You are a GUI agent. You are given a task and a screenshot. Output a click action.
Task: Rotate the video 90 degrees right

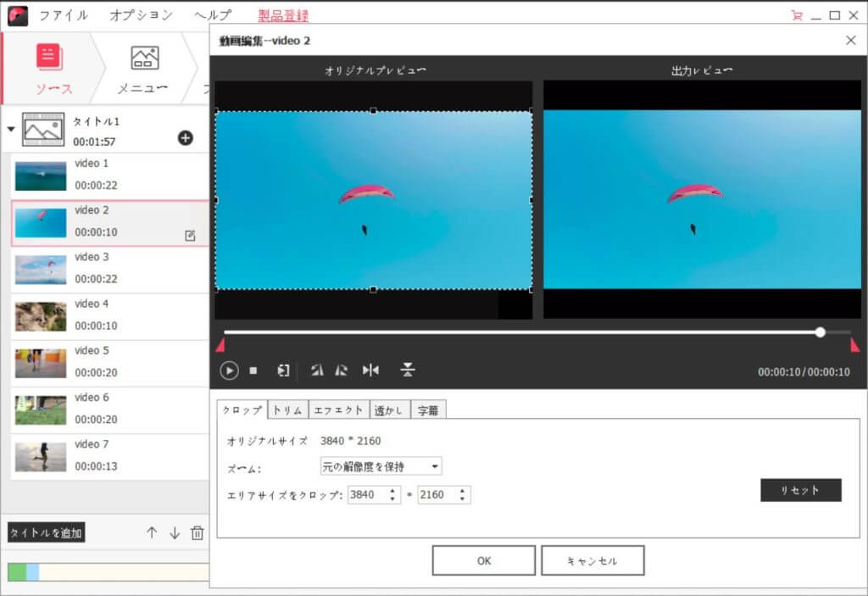342,370
